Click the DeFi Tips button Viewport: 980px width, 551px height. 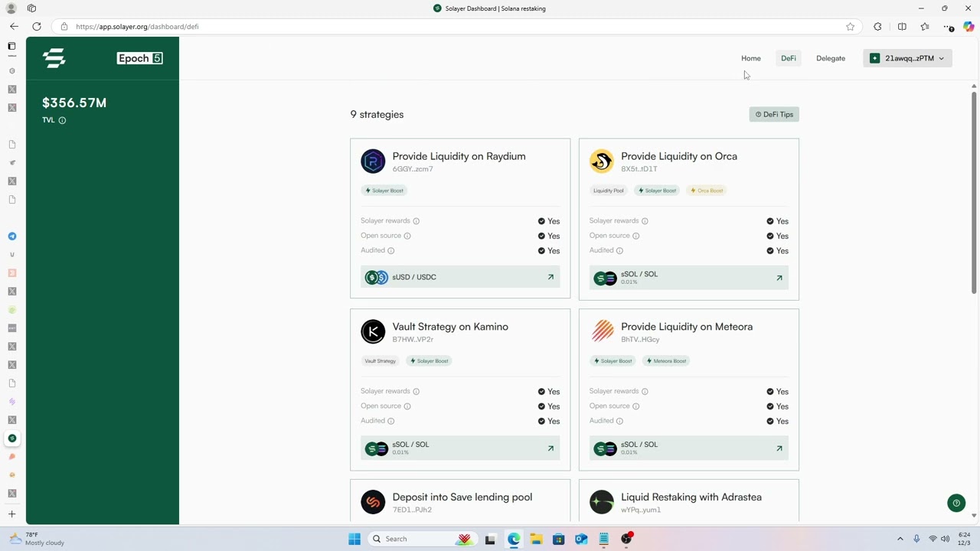774,115
